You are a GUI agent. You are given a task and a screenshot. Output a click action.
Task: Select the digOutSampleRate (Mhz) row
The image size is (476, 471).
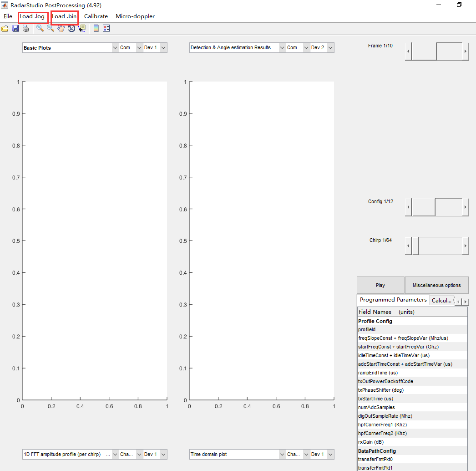[x=412, y=416]
